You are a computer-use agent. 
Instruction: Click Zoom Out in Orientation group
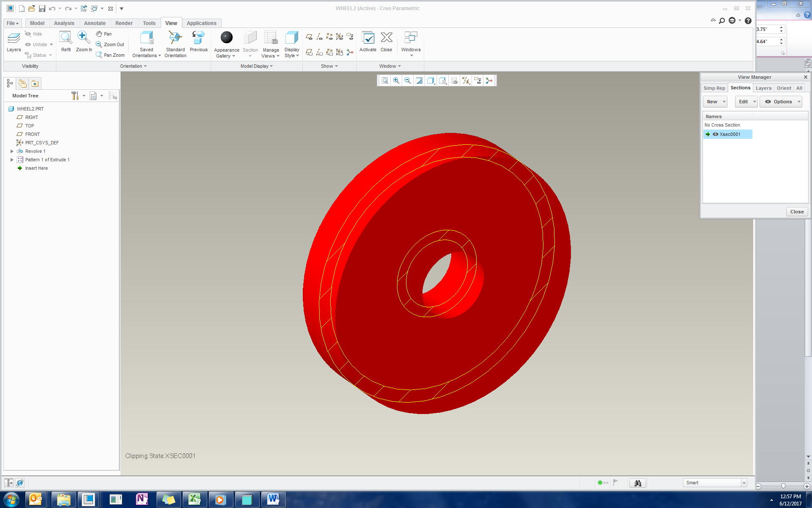[x=110, y=44]
